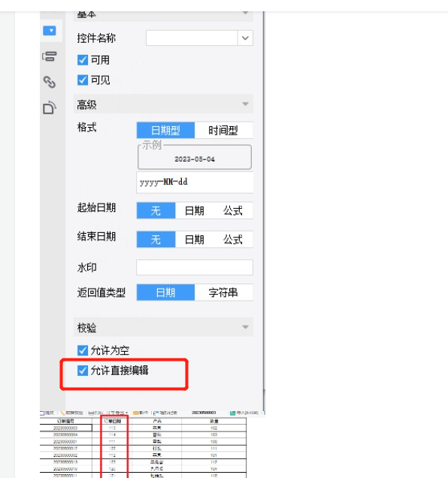This screenshot has width=448, height=478.
Task: Open the 导出 toolbar dropdown
Action: 120,413
